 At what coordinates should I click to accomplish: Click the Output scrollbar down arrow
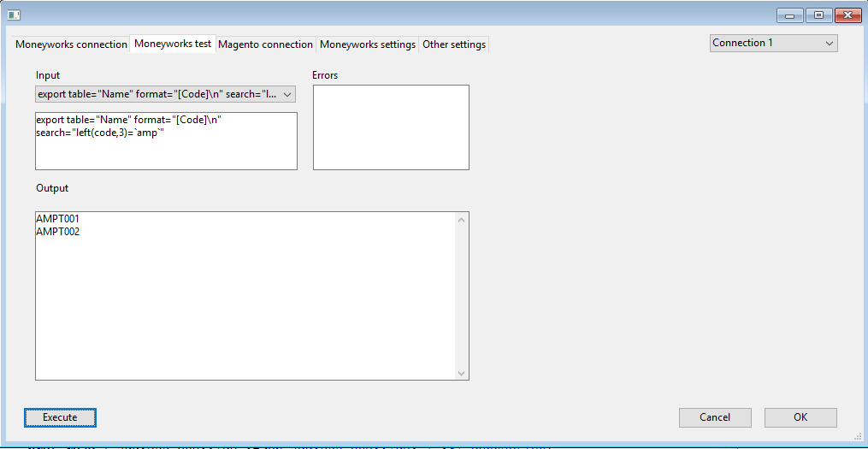(462, 373)
